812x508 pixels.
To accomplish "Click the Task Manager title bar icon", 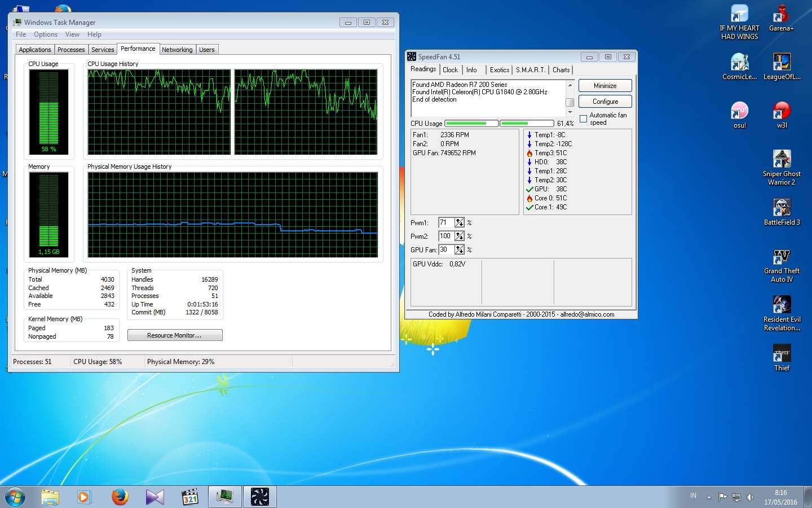I will pos(17,23).
